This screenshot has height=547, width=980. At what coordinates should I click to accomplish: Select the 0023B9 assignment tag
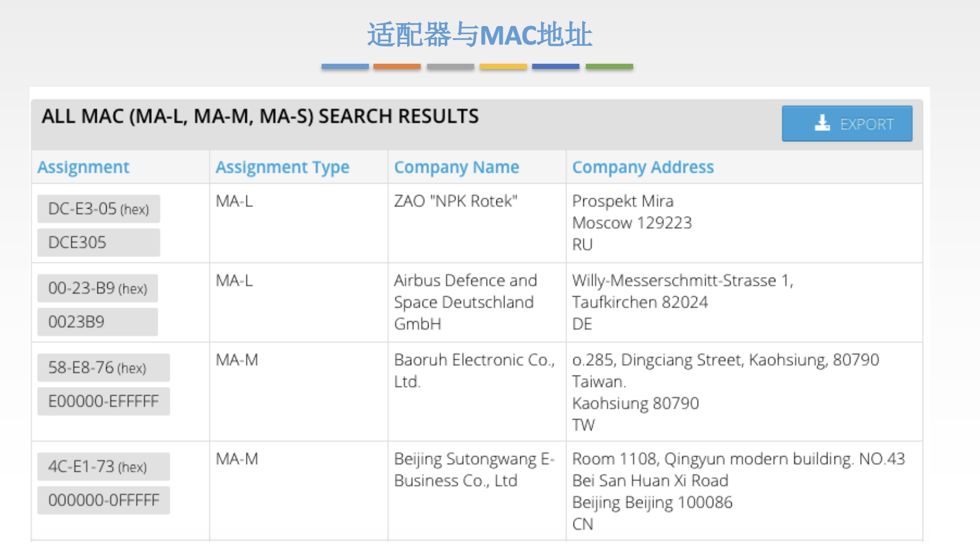pos(97,322)
